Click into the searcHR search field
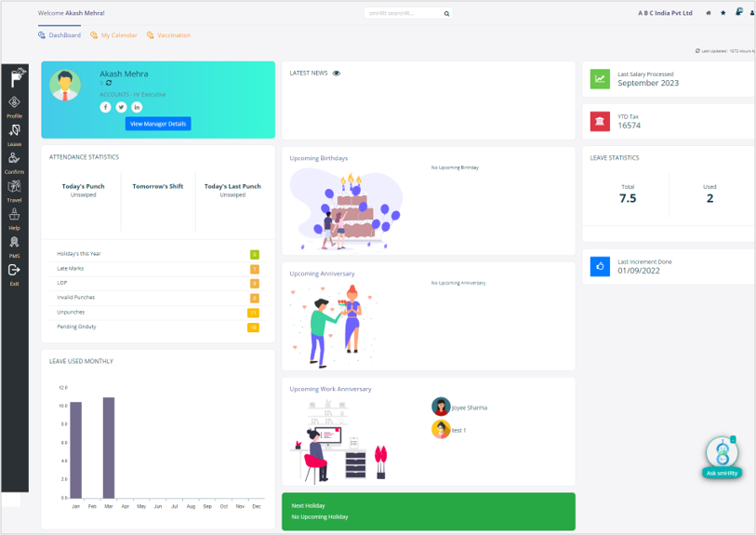This screenshot has width=756, height=535. click(x=404, y=14)
